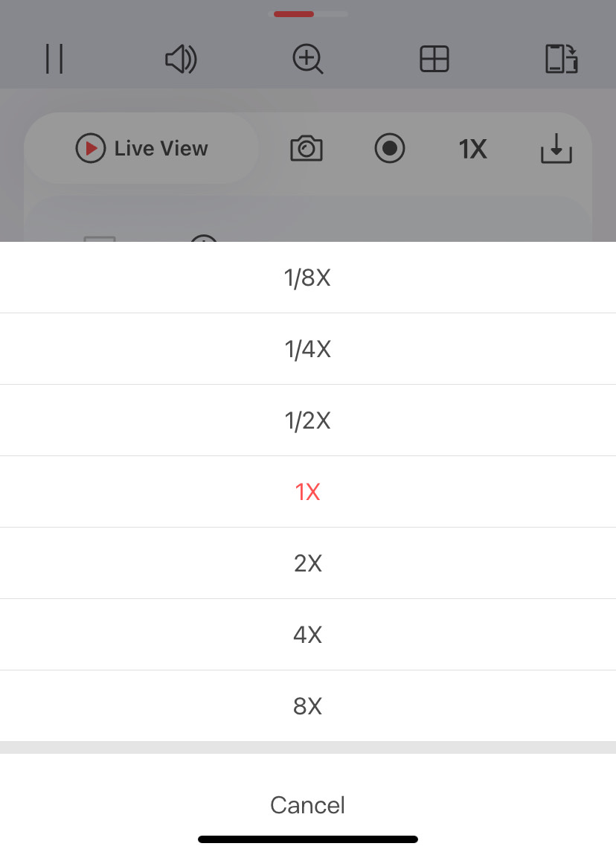Tap the home indicator bar
This screenshot has width=616, height=855.
pyautogui.click(x=307, y=839)
